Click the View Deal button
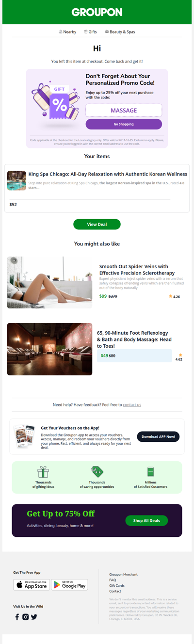 97,225
